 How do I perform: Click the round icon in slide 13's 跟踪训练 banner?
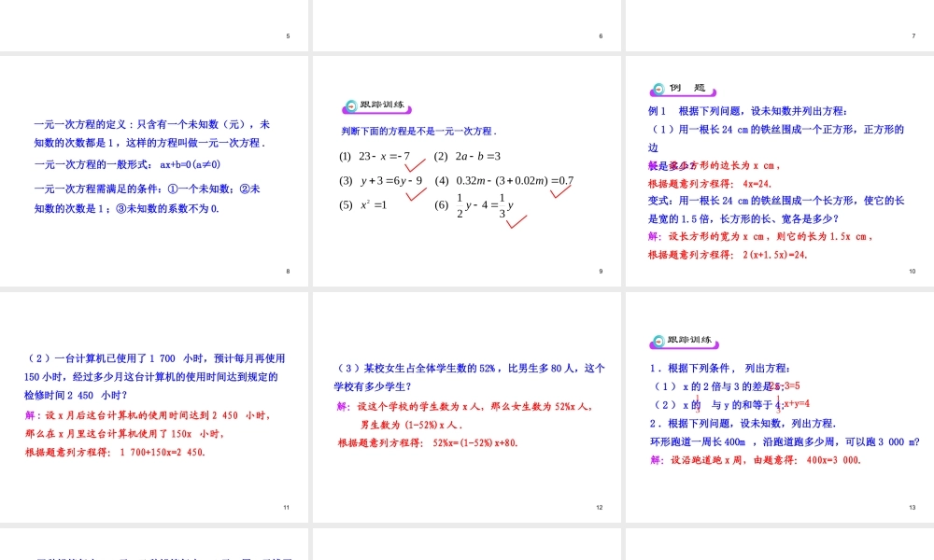point(658,343)
